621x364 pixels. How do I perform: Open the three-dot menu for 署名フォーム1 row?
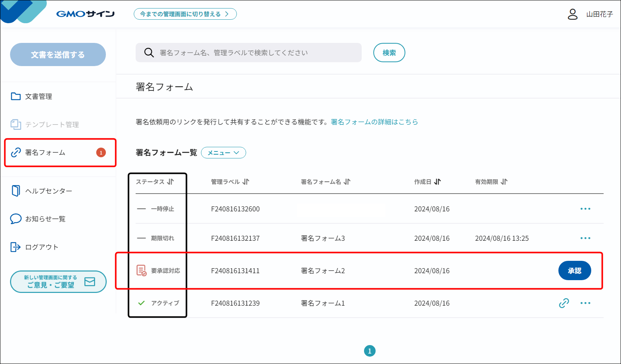click(x=585, y=303)
